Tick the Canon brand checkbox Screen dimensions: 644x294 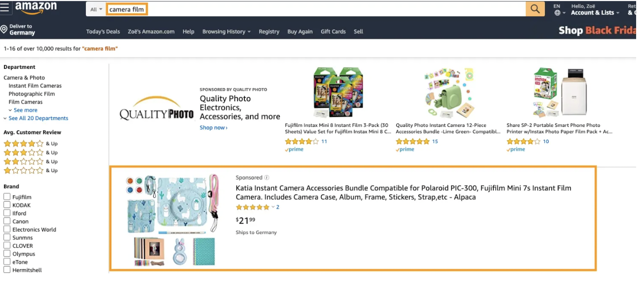coord(7,221)
